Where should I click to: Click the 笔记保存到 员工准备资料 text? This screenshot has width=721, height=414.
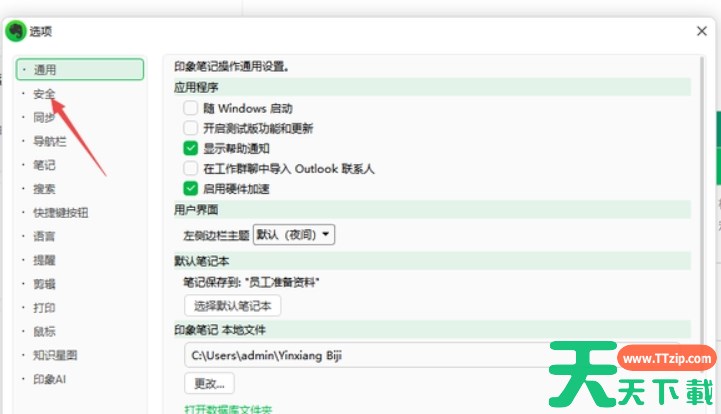click(x=251, y=282)
